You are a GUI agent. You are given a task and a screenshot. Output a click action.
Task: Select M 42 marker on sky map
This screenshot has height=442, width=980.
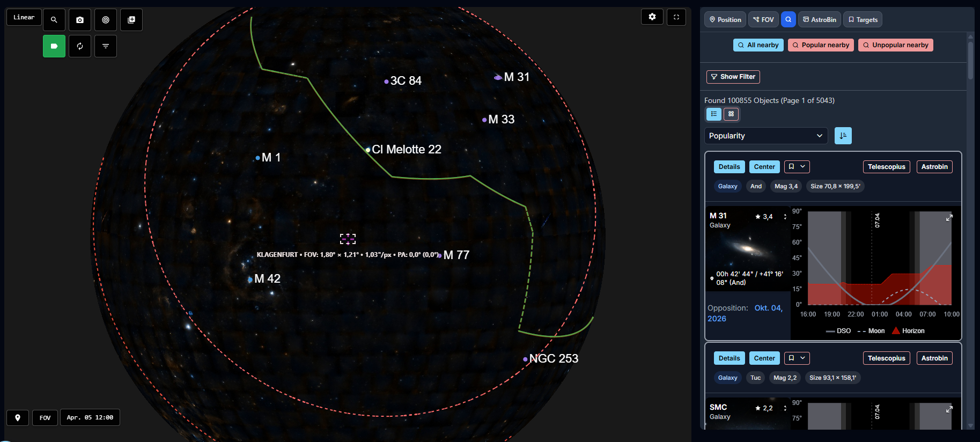[250, 279]
